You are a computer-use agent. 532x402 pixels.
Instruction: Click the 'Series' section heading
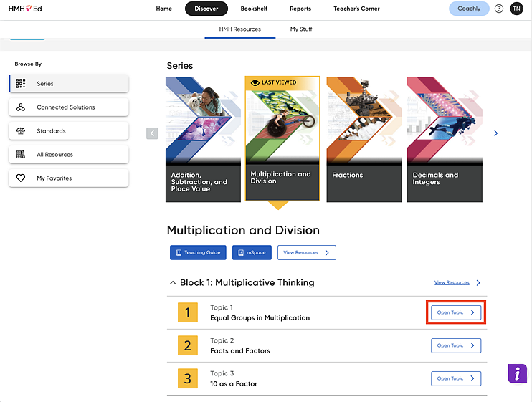coord(180,66)
